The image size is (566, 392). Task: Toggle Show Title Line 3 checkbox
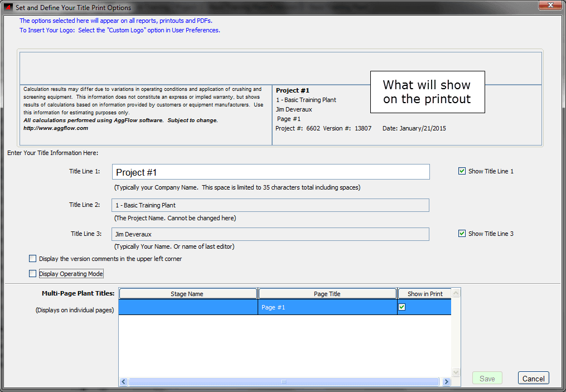tap(462, 234)
